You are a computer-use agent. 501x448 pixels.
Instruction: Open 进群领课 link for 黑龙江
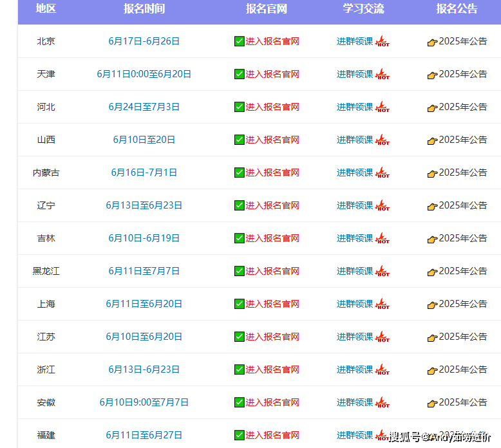(355, 271)
